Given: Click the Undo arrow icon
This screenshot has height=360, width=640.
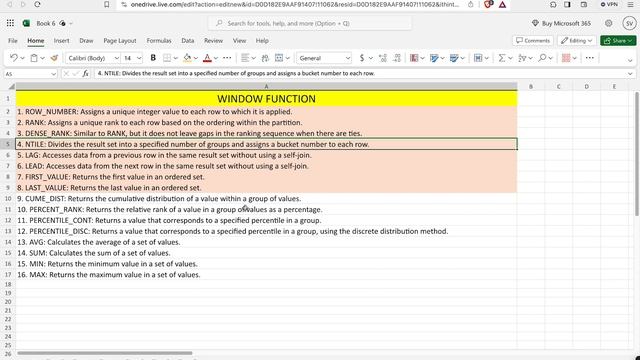Looking at the screenshot, I should click(x=13, y=58).
